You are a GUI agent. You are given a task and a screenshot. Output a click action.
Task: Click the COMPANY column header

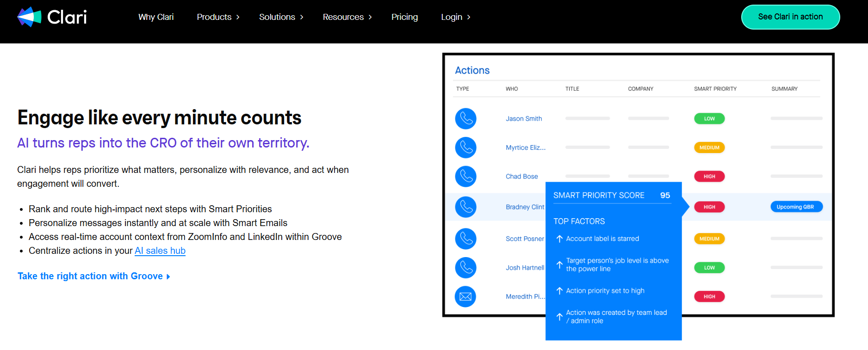click(641, 89)
